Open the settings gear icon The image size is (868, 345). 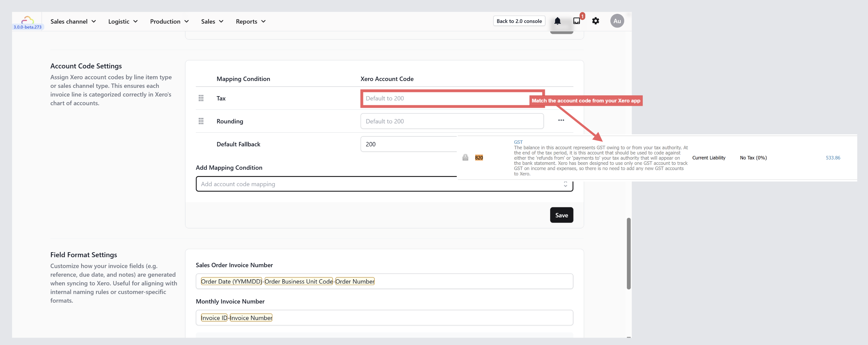595,21
